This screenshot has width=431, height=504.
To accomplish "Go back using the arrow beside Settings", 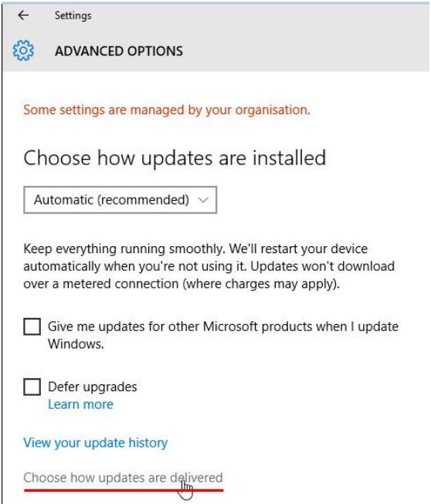I will [x=23, y=15].
